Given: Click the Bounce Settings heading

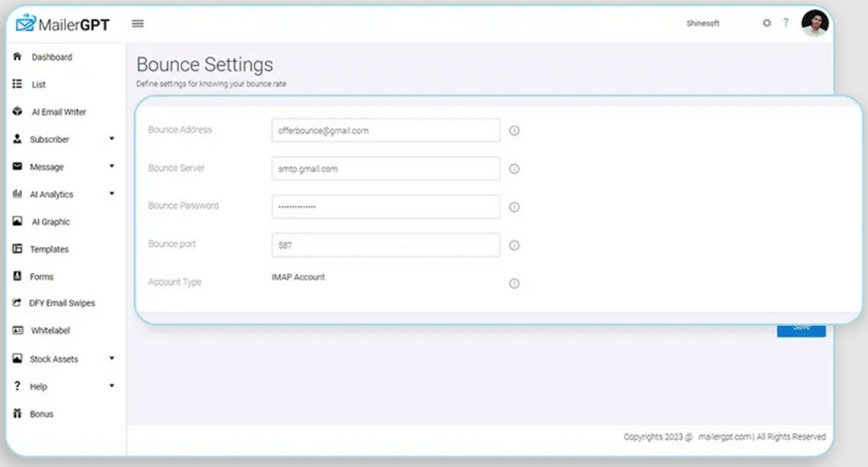Looking at the screenshot, I should click(205, 65).
